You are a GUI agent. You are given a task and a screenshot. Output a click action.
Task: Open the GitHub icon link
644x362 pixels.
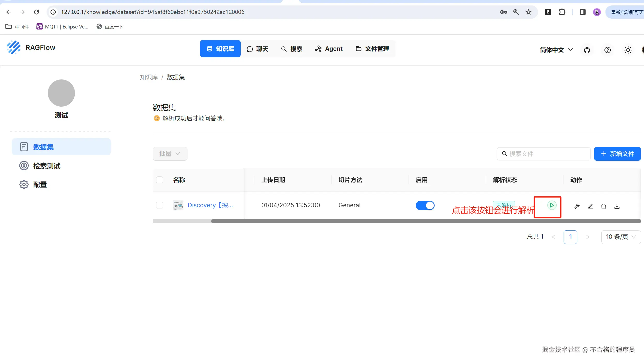[x=587, y=50]
